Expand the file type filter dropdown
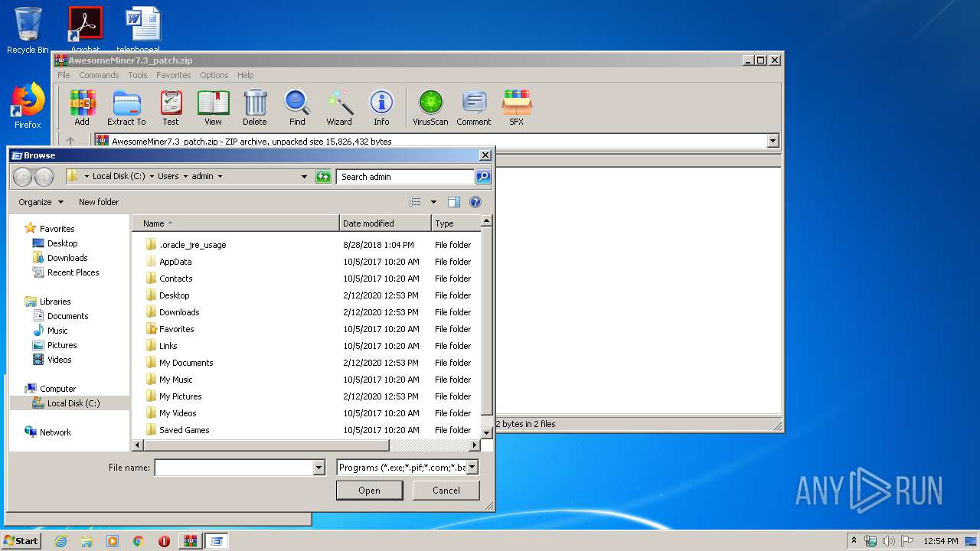Image resolution: width=980 pixels, height=551 pixels. pyautogui.click(x=472, y=467)
